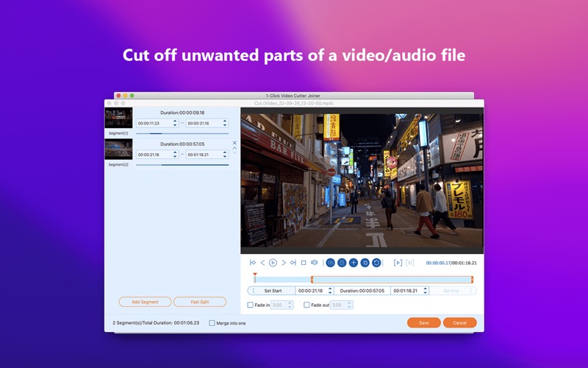Click the Play button in playback controls
588x368 pixels.
click(273, 263)
